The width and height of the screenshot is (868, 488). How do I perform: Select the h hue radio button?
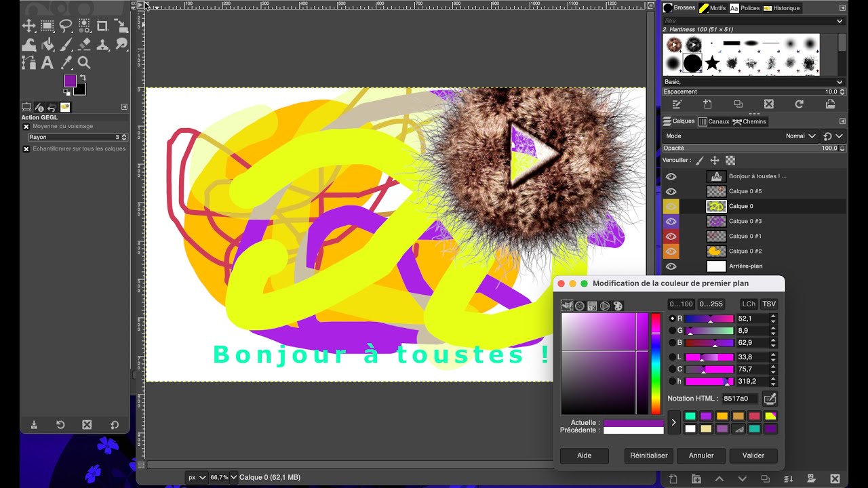click(x=673, y=382)
